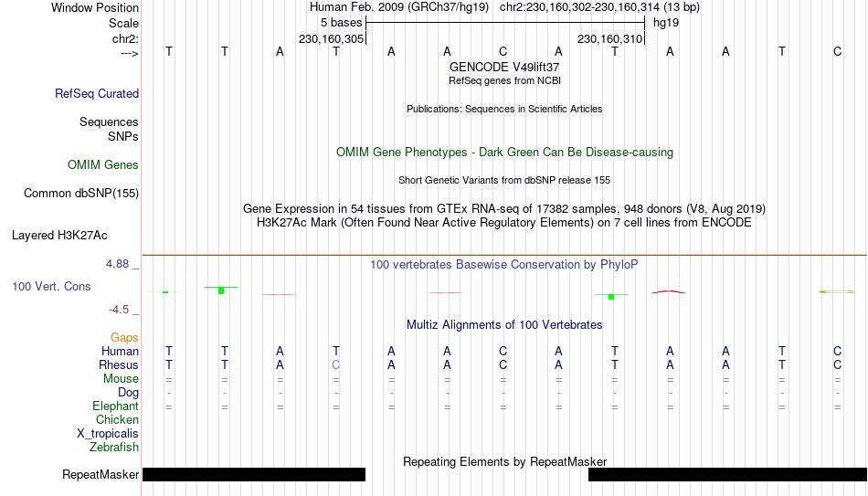
Task: Click the right RepeatMasker black block
Action: (727, 474)
